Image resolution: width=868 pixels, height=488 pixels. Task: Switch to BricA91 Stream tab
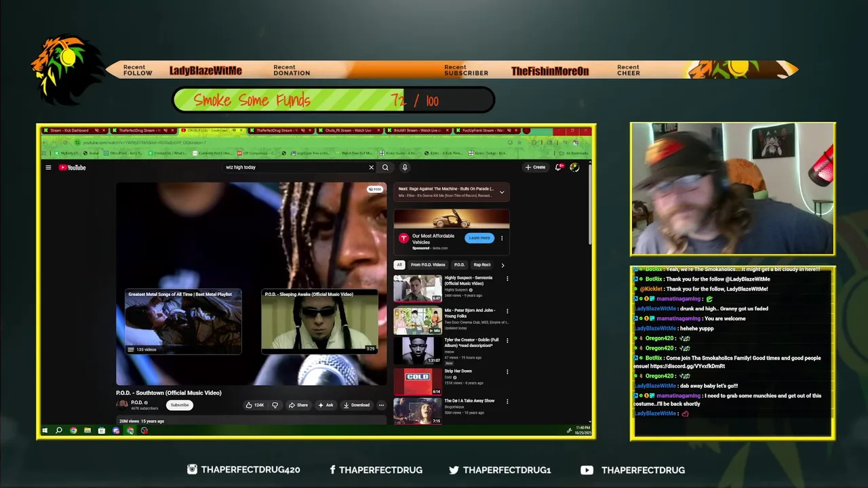click(x=417, y=130)
